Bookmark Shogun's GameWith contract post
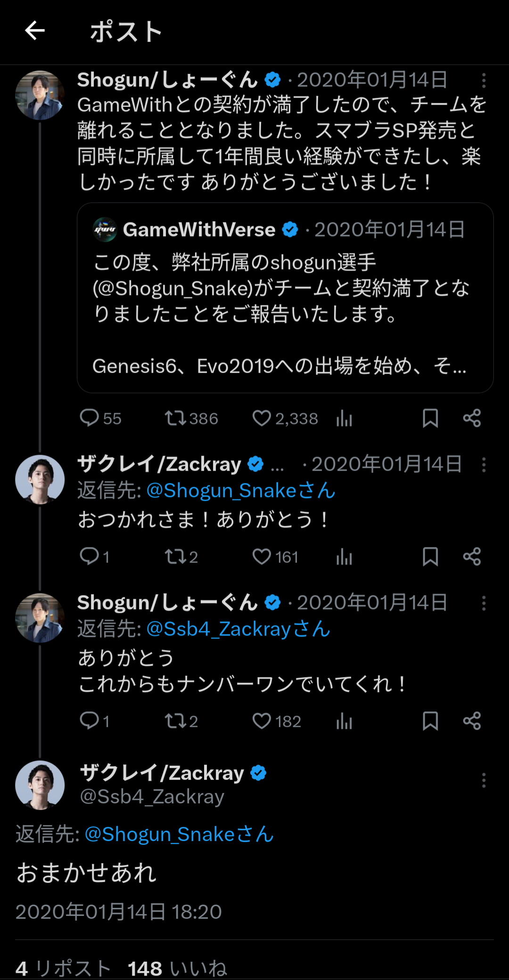 click(x=430, y=418)
